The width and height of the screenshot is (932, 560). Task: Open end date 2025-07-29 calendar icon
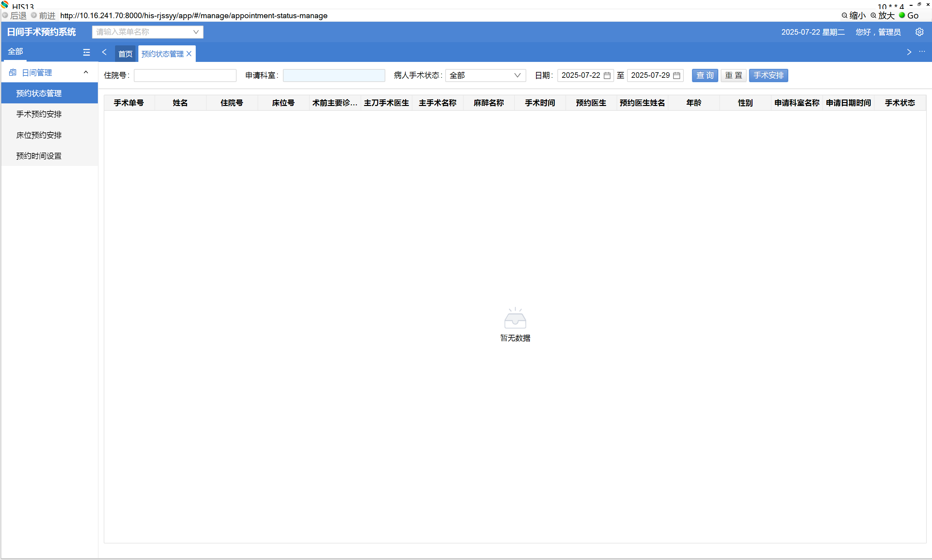tap(677, 76)
